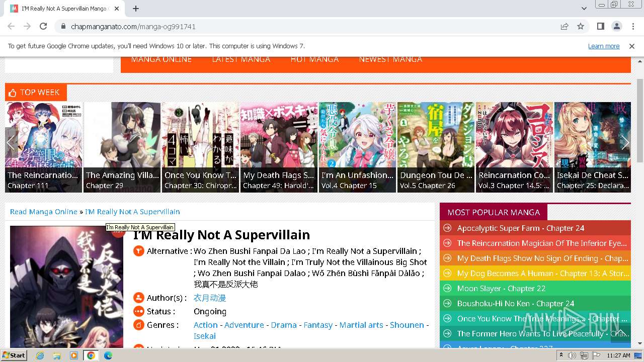The width and height of the screenshot is (644, 362).
Task: Open a new tab with plus button
Action: 136,9
